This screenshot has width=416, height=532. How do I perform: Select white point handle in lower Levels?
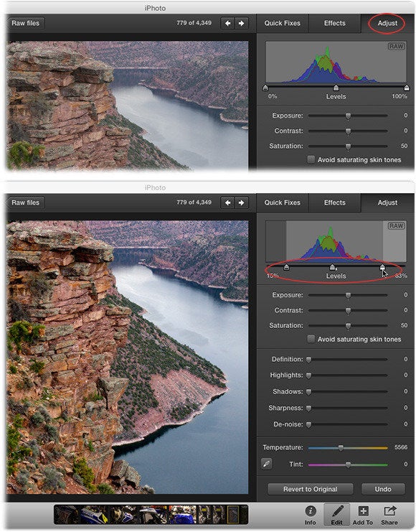point(382,267)
